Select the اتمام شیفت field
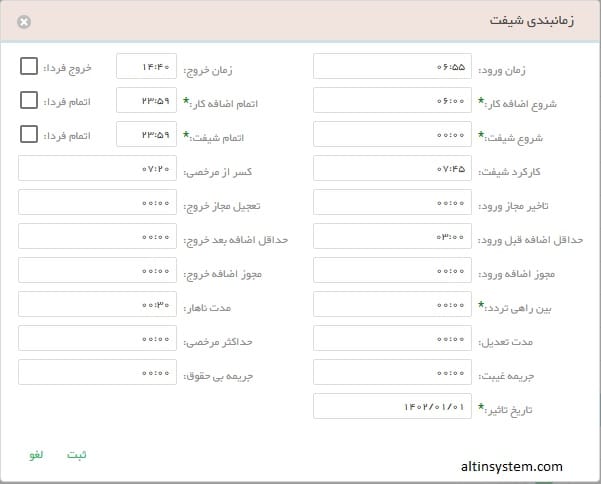This screenshot has width=601, height=484. click(x=146, y=134)
